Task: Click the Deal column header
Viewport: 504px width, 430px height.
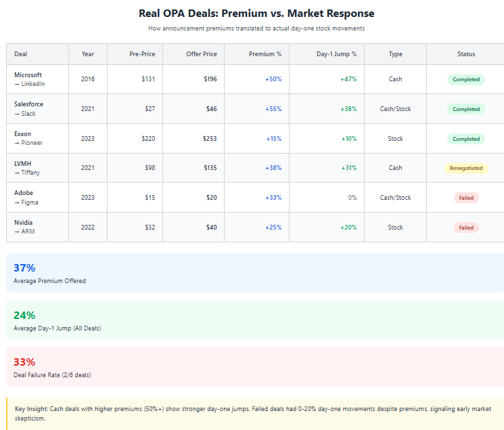Action: [37, 54]
